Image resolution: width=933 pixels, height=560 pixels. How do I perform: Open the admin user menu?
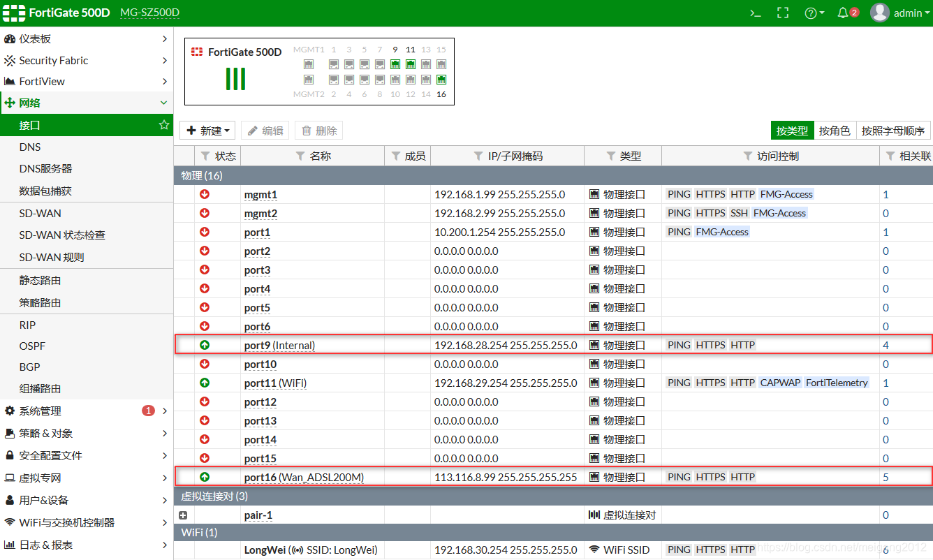[901, 13]
